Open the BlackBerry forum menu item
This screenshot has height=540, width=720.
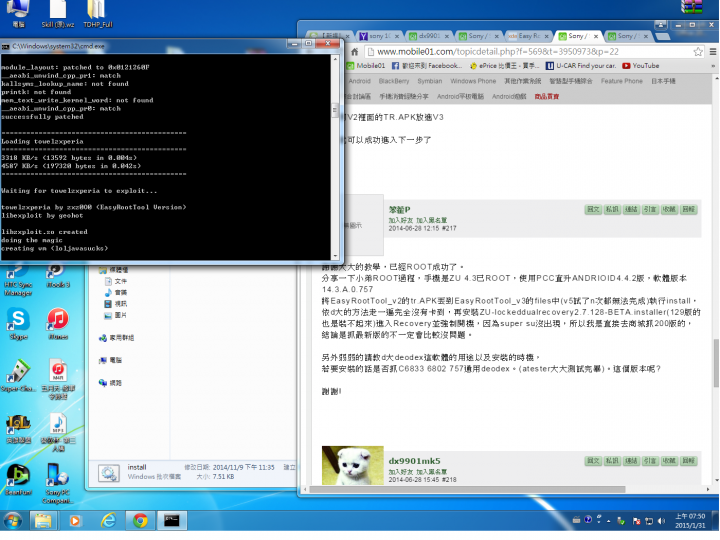pyautogui.click(x=394, y=81)
